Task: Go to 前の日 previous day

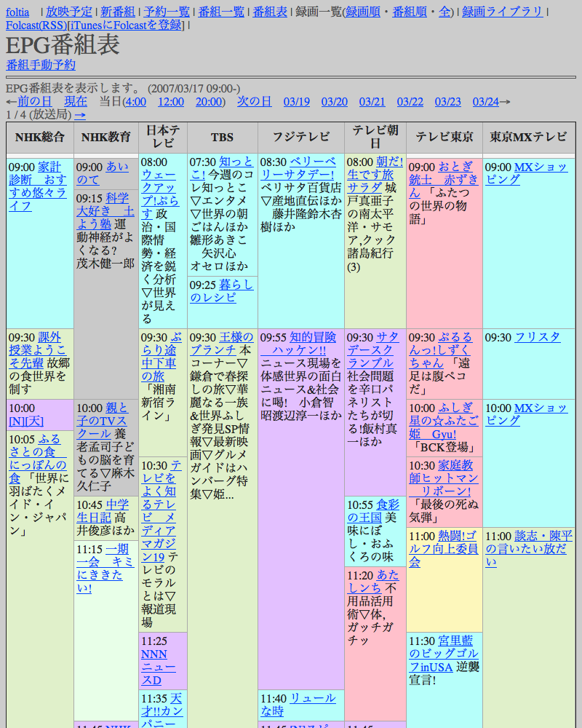Action: [x=35, y=101]
